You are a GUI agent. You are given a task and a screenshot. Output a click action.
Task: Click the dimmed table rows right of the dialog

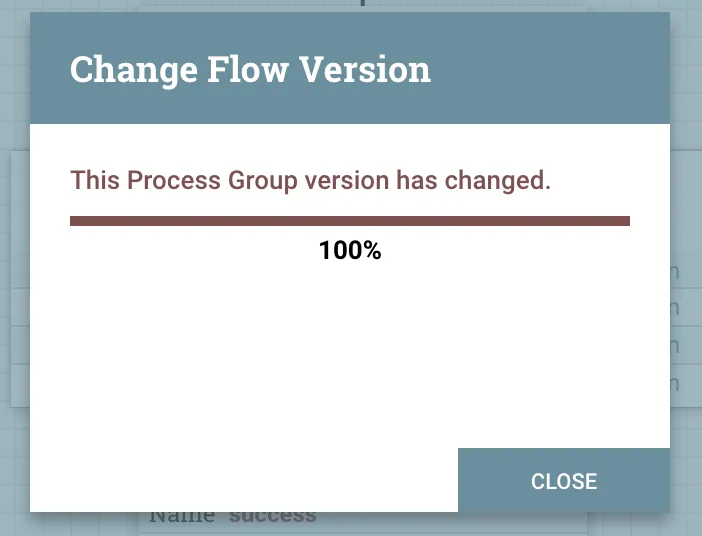[x=685, y=330]
